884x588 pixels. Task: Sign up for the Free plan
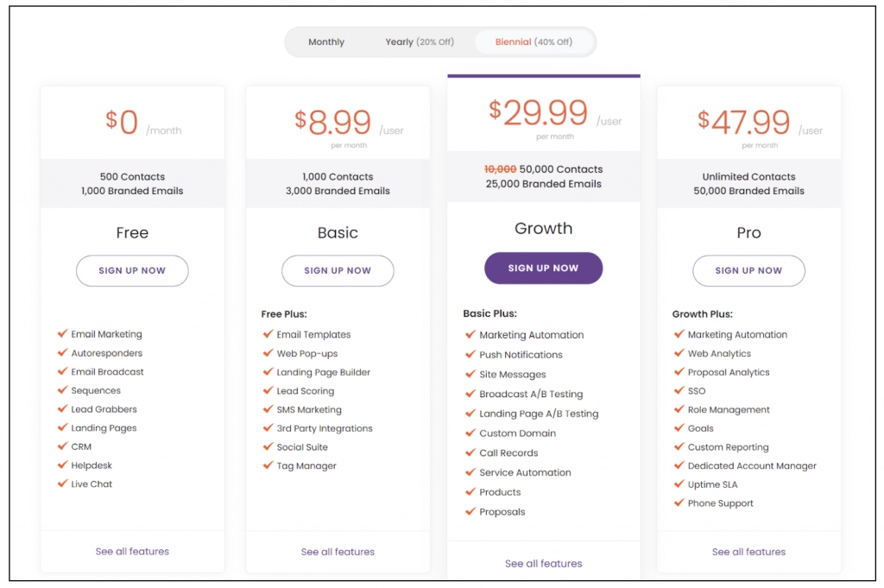[132, 270]
